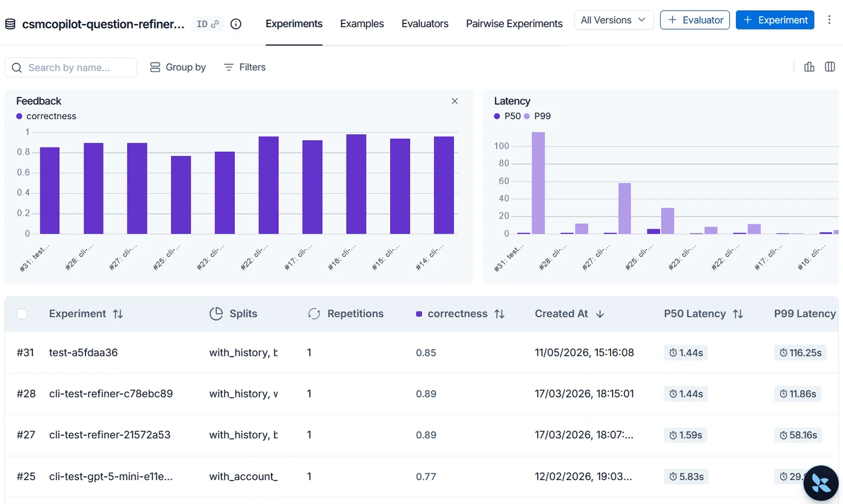Toggle the bar chart view icon
The width and height of the screenshot is (843, 504).
coord(809,67)
